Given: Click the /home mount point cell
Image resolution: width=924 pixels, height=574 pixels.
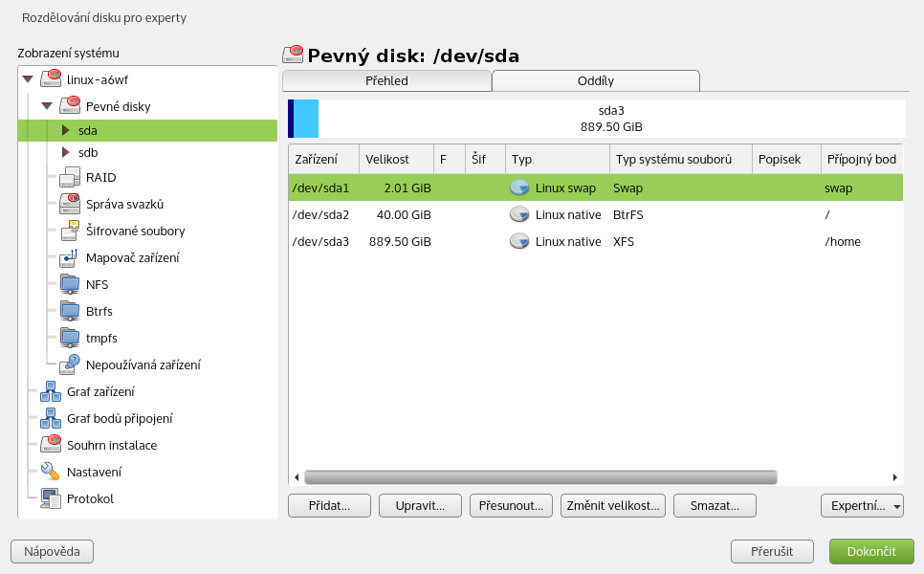Looking at the screenshot, I should [843, 242].
